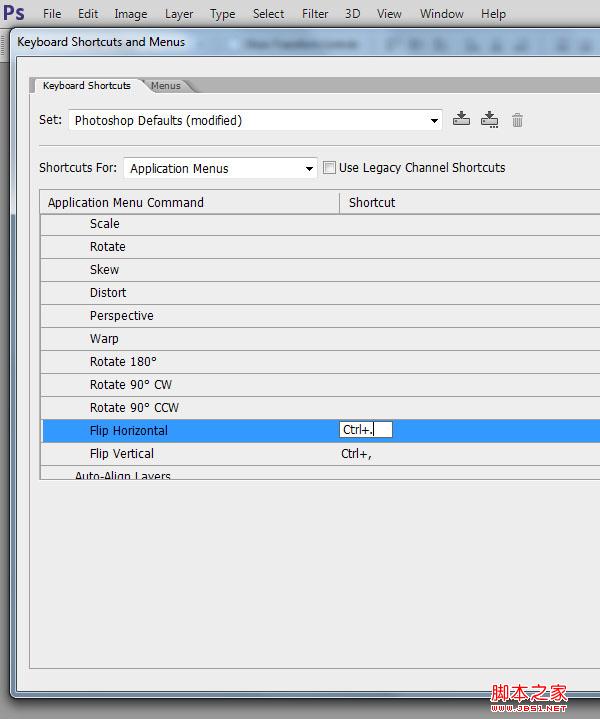The image size is (600, 719).
Task: Save all changes to current shortcut set icon
Action: 461,119
